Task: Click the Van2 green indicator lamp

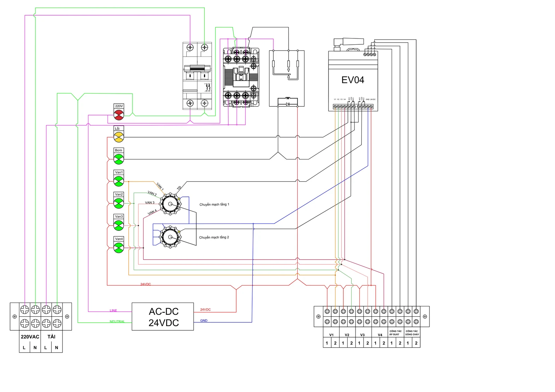Action: tap(119, 203)
